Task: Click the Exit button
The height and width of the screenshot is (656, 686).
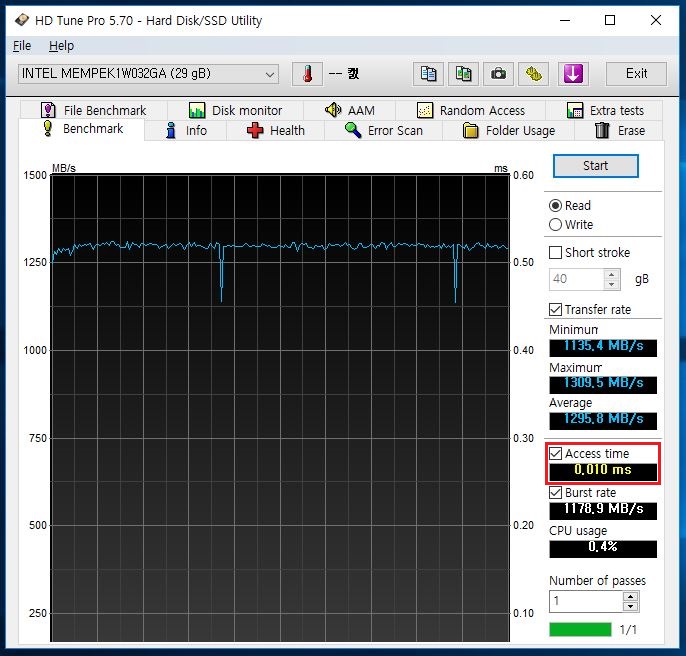Action: click(x=636, y=74)
